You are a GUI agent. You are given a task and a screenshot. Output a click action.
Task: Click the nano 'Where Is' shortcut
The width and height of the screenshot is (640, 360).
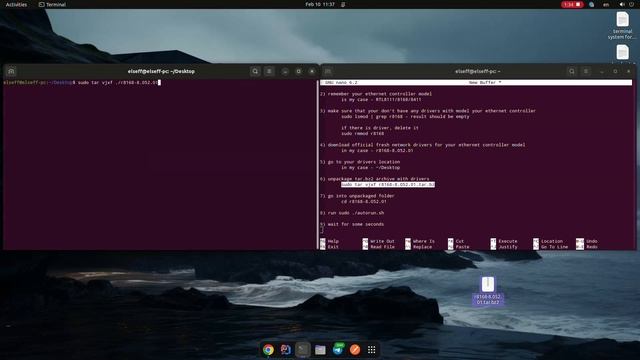[420, 241]
